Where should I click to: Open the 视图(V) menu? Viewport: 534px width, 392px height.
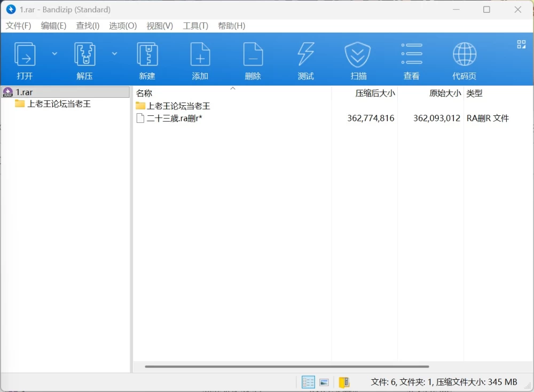[159, 26]
